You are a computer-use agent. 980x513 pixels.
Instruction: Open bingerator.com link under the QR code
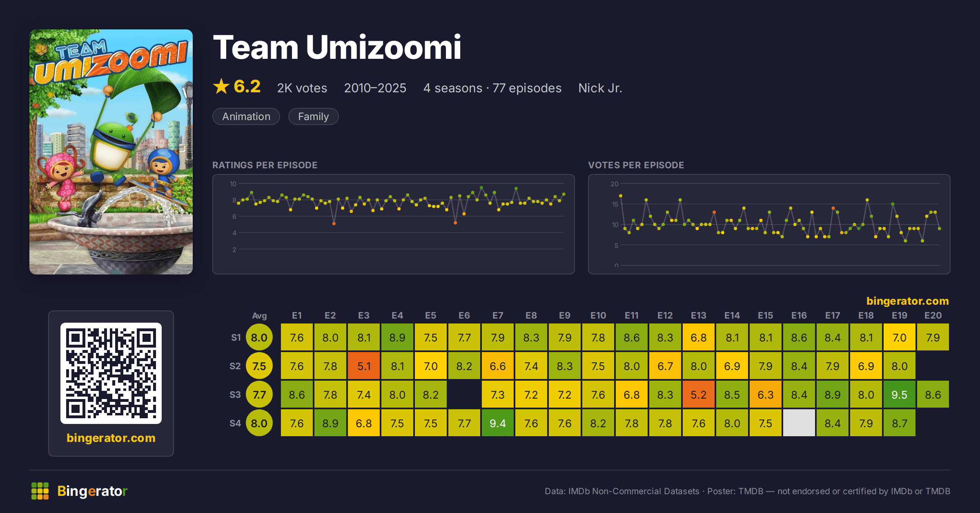point(111,438)
